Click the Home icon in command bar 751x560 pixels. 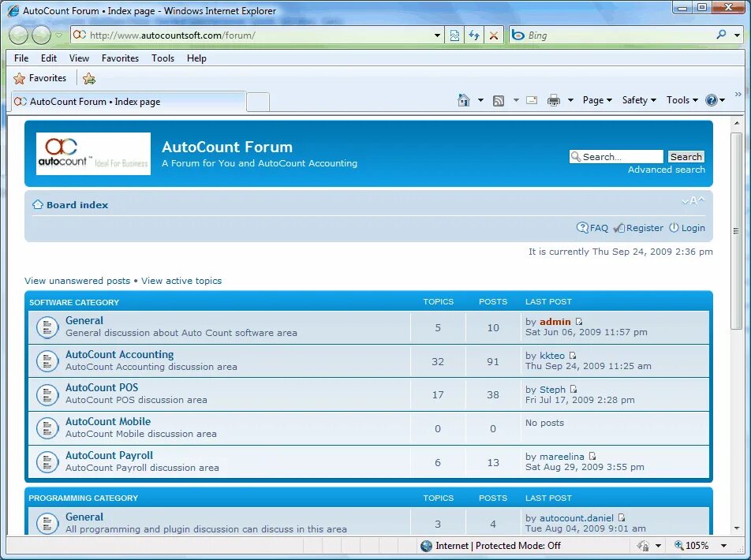click(x=464, y=100)
